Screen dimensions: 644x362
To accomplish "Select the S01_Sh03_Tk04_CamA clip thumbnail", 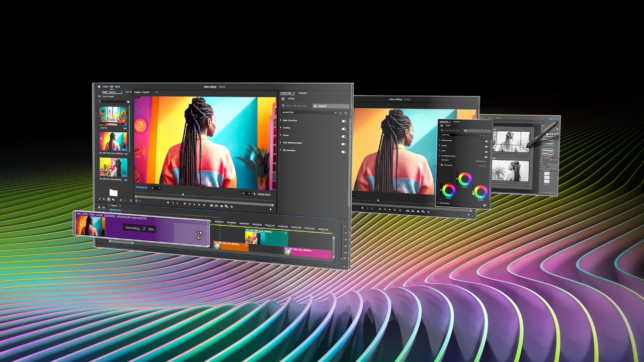I will 113,139.
